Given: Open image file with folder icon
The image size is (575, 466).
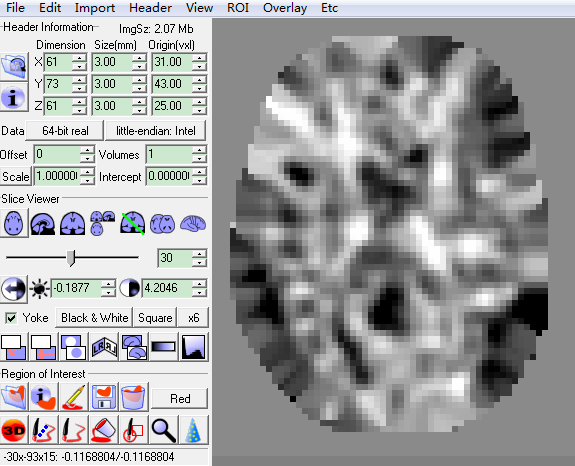Looking at the screenshot, I should [14, 66].
